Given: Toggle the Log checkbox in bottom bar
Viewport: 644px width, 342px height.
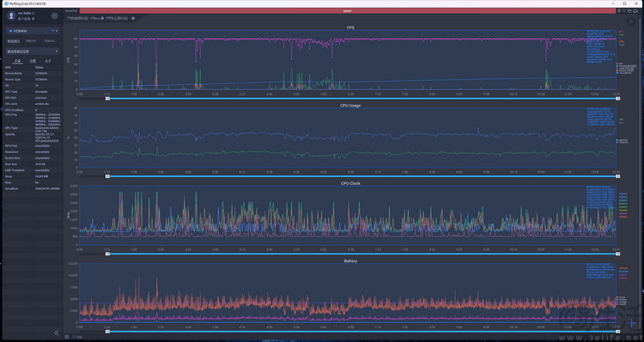Looking at the screenshot, I should (74, 337).
